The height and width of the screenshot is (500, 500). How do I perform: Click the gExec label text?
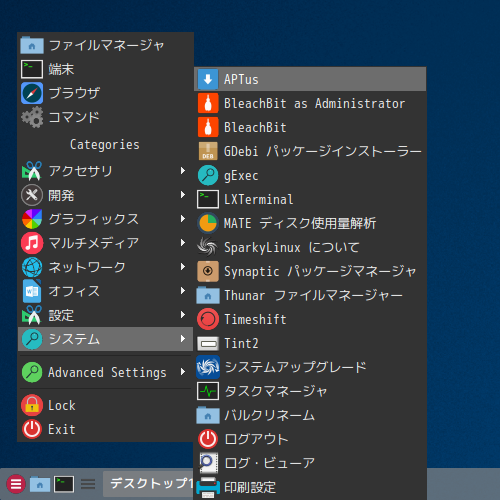click(241, 176)
